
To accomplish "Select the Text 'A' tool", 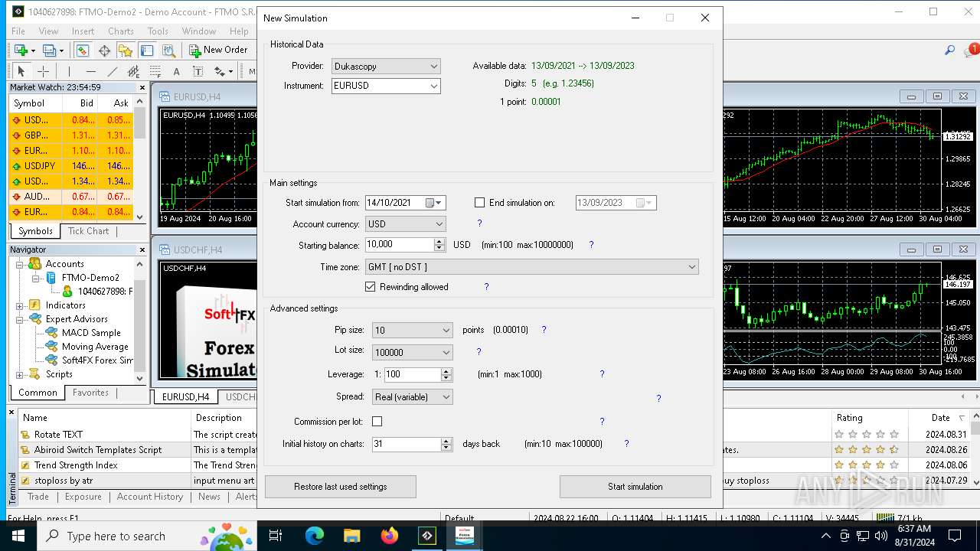I will point(176,71).
